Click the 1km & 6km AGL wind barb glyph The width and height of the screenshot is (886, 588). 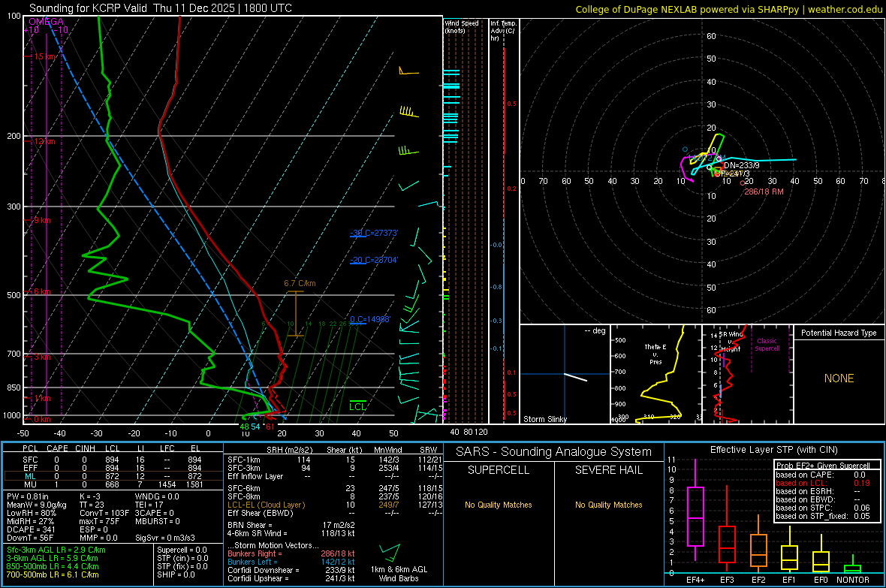[390, 552]
